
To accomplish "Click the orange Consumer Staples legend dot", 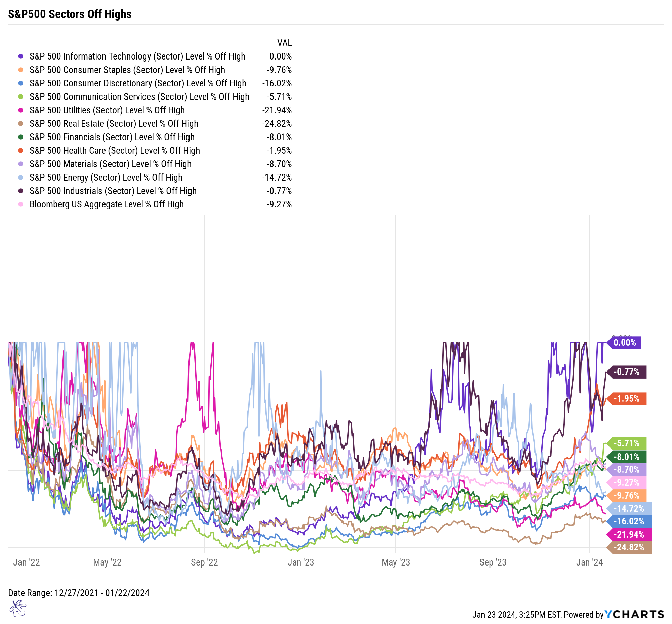I will click(x=20, y=70).
